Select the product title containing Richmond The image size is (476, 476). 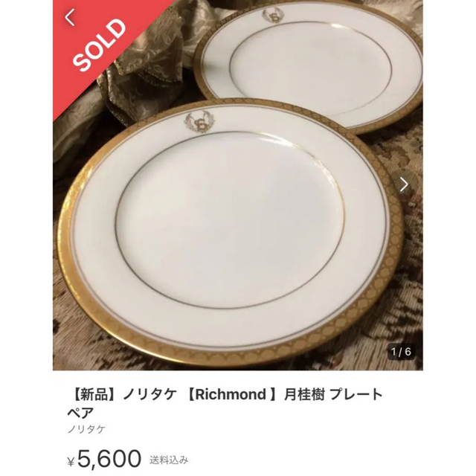(x=225, y=403)
